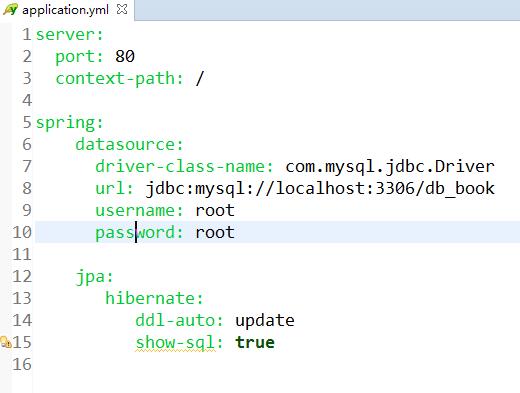520x393 pixels.
Task: Click the username value root
Action: (x=215, y=211)
